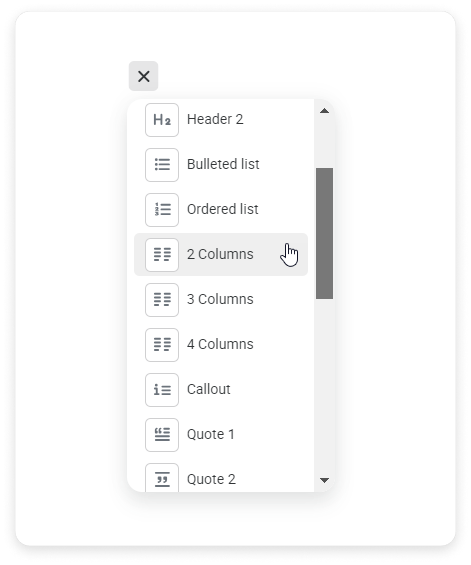Viewport: 471px width, 565px height.
Task: Choose Bulleted list from the menu
Action: 221,165
